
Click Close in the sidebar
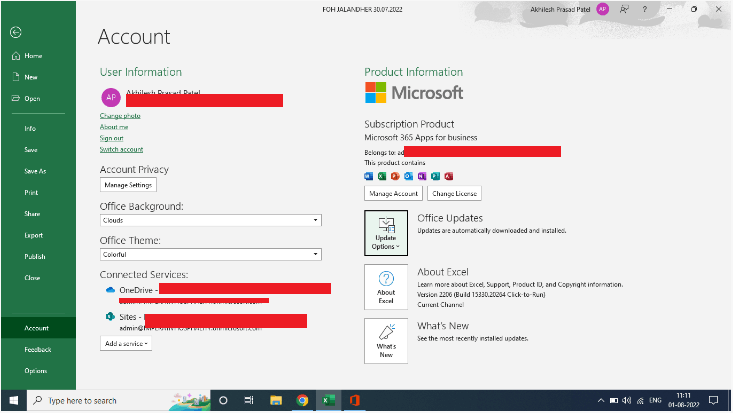point(32,278)
